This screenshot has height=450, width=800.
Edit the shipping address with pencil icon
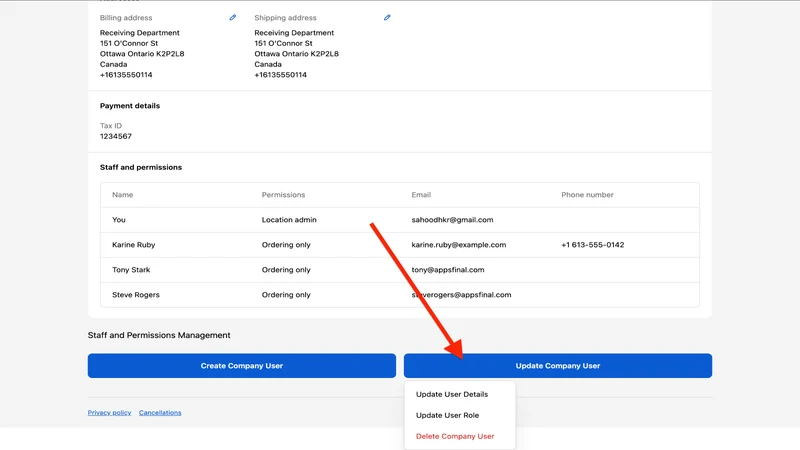click(387, 17)
